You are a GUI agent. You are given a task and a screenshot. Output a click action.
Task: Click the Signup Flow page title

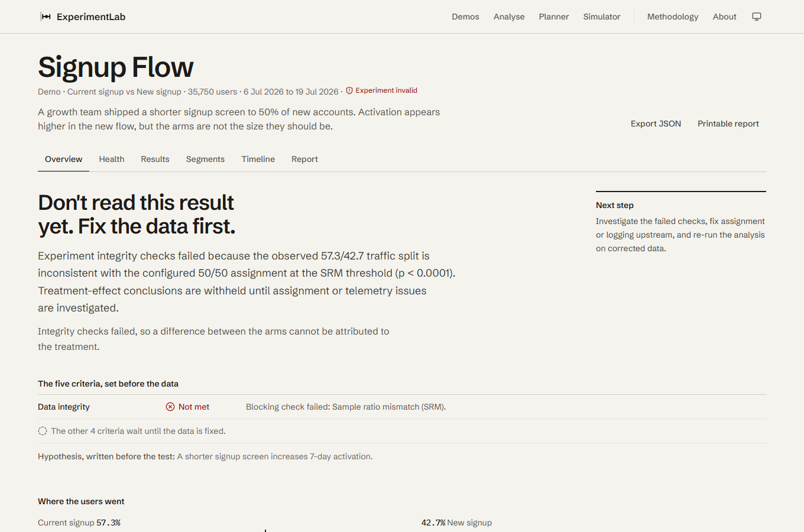coord(115,67)
